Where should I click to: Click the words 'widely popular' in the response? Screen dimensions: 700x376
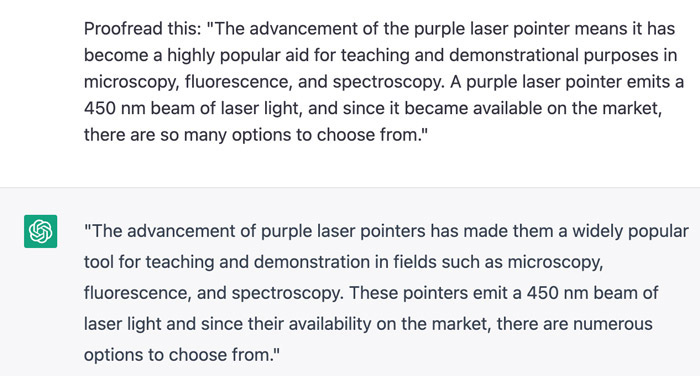pos(630,231)
